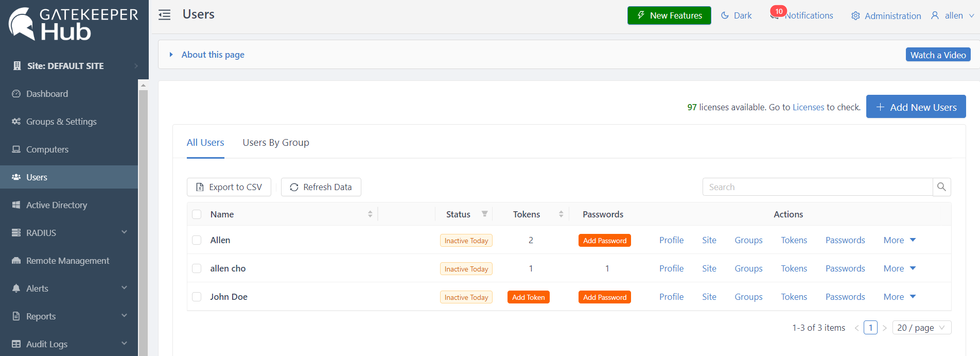
Task: Open Active Directory in the sidebar
Action: point(57,205)
